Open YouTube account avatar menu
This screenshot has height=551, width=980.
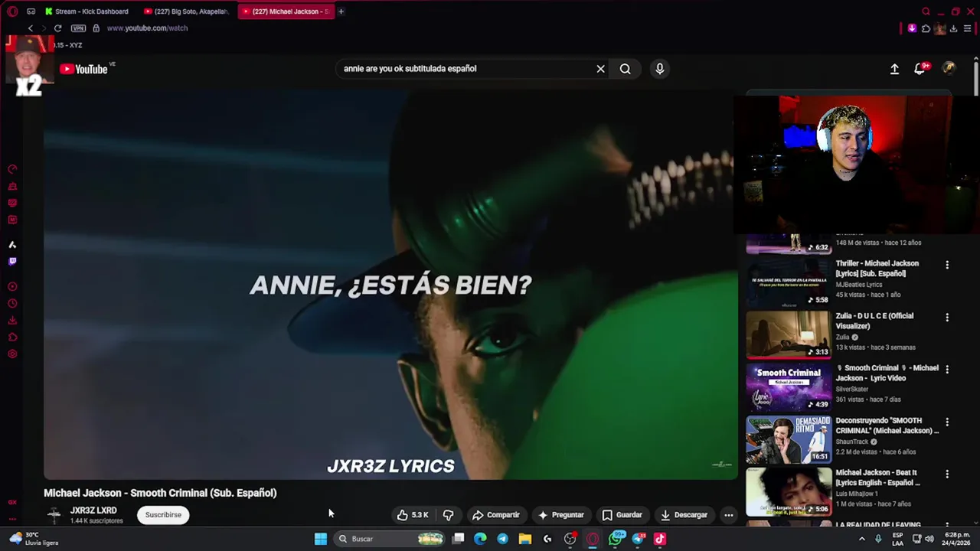pyautogui.click(x=949, y=69)
